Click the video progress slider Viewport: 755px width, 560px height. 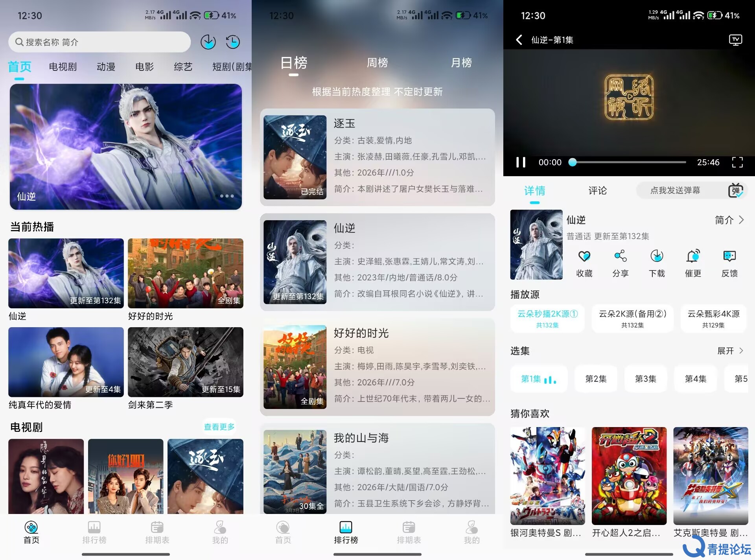(x=629, y=162)
